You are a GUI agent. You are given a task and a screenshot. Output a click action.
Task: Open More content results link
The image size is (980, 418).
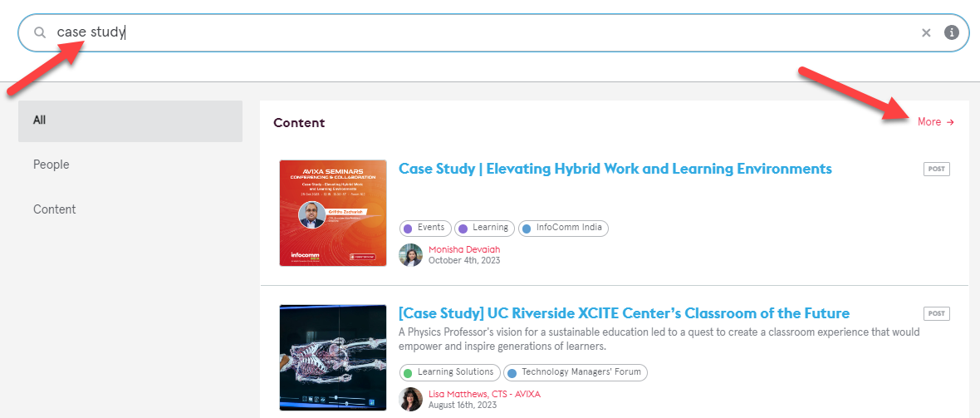pyautogui.click(x=935, y=122)
